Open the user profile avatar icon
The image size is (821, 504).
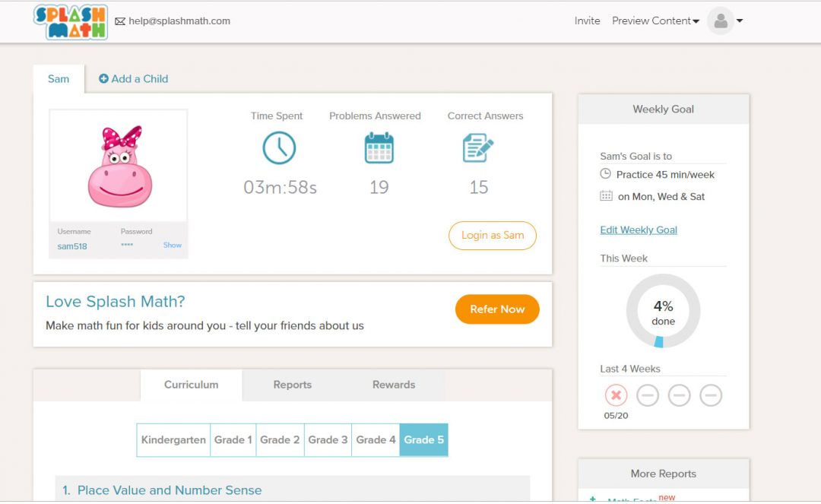(720, 21)
